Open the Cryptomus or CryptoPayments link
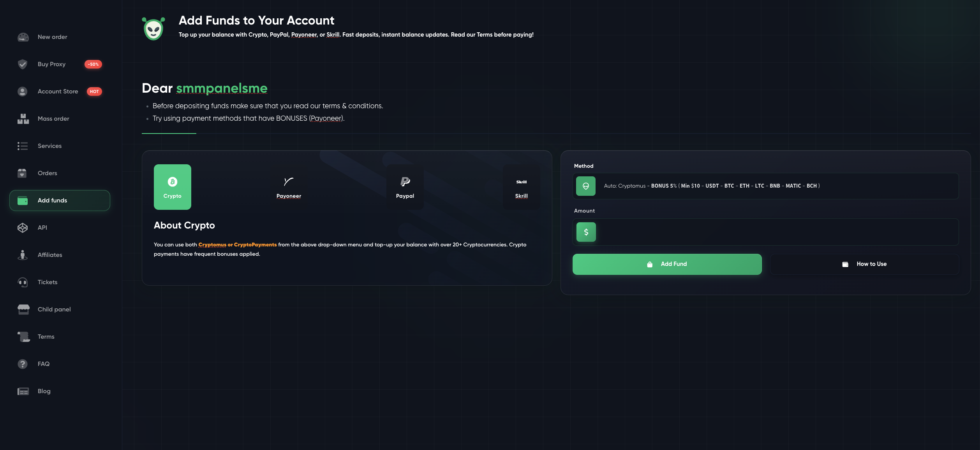Image resolution: width=980 pixels, height=450 pixels. coord(238,245)
